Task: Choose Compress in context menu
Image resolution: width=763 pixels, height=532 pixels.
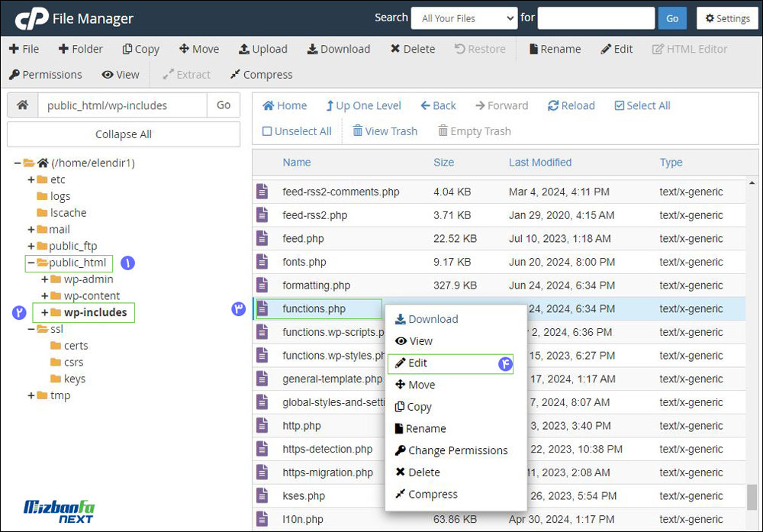Action: 427,494
